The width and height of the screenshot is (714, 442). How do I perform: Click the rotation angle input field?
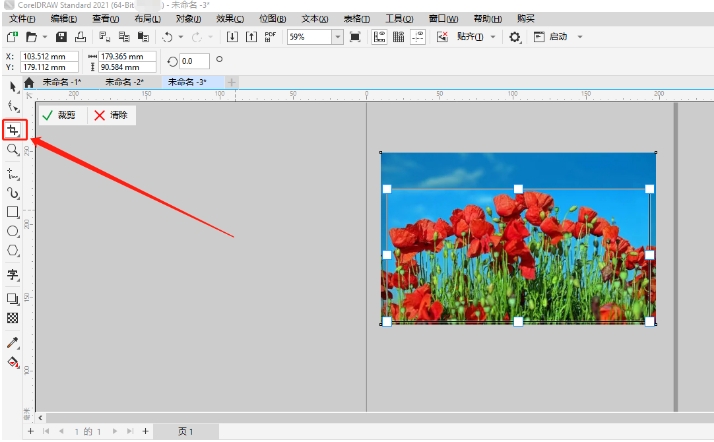tap(194, 62)
